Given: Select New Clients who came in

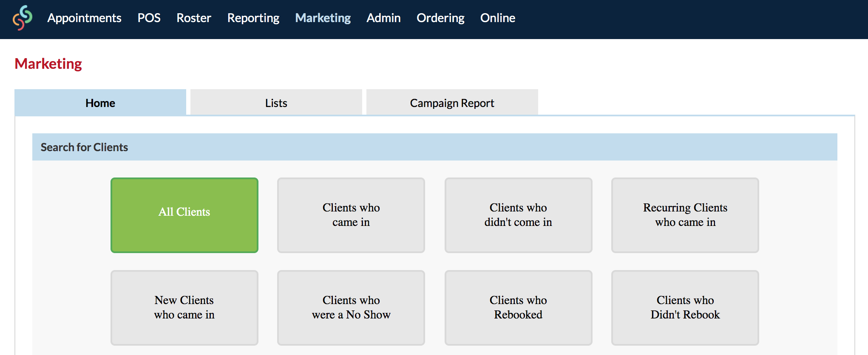Looking at the screenshot, I should 184,308.
